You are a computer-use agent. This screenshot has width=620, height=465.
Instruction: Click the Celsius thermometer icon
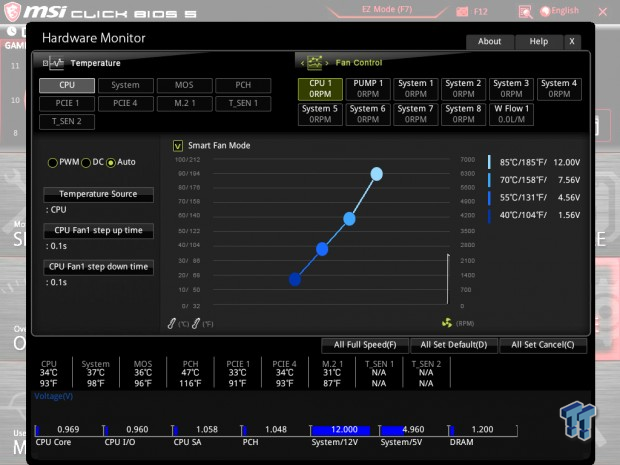[172, 323]
